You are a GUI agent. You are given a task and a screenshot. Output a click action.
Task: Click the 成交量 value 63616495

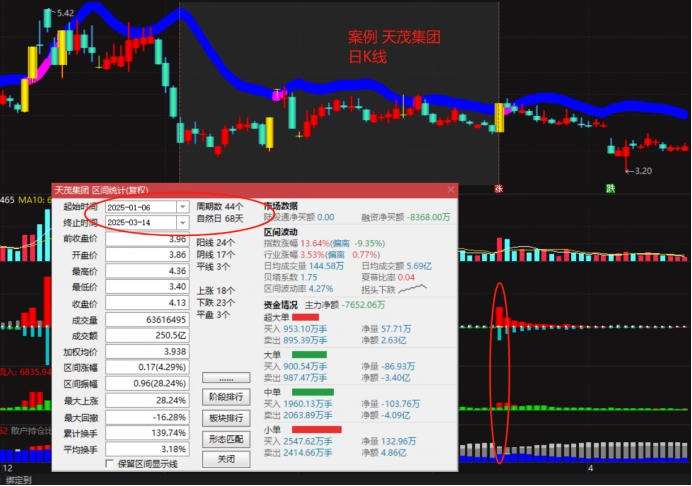click(x=147, y=320)
